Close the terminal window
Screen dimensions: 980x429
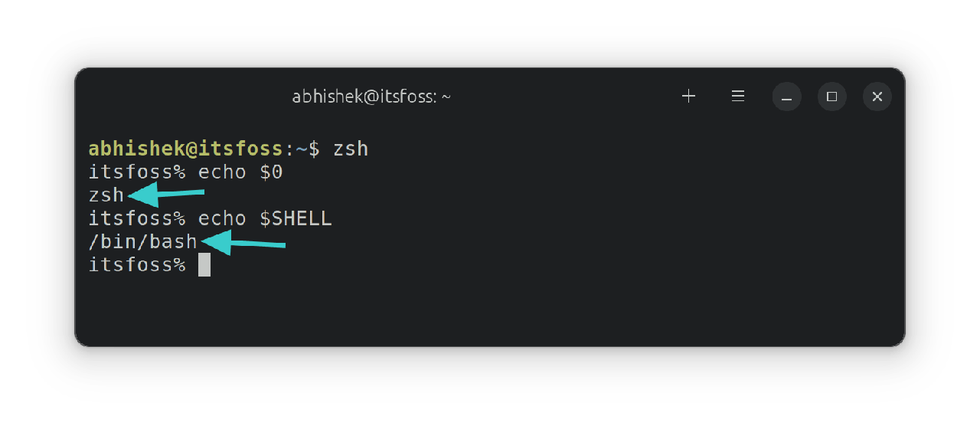(877, 97)
